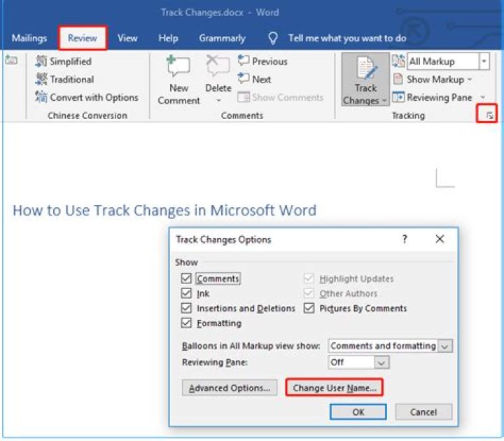Close the Track Changes Options dialog
The image size is (504, 441).
point(440,239)
